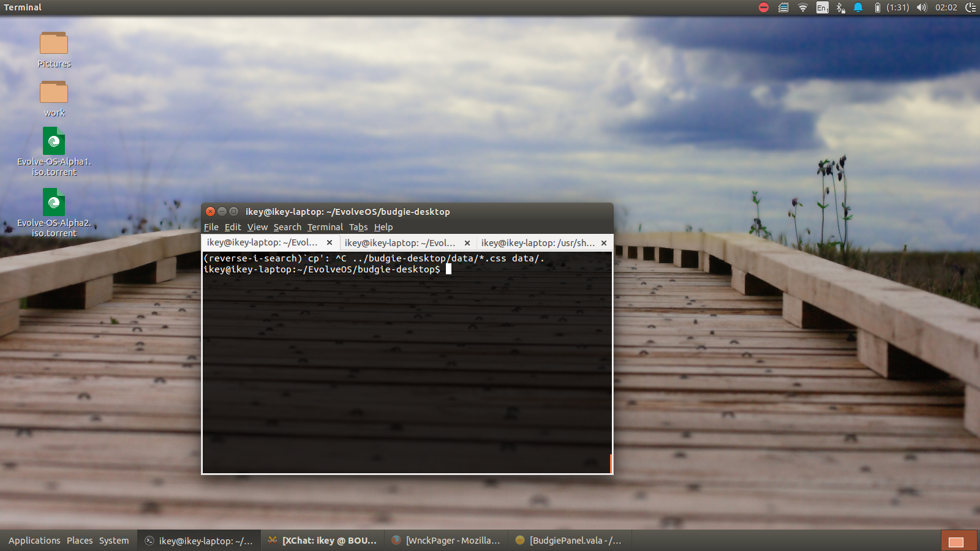980x551 pixels.
Task: Open the Wi-Fi network indicator
Action: (803, 7)
